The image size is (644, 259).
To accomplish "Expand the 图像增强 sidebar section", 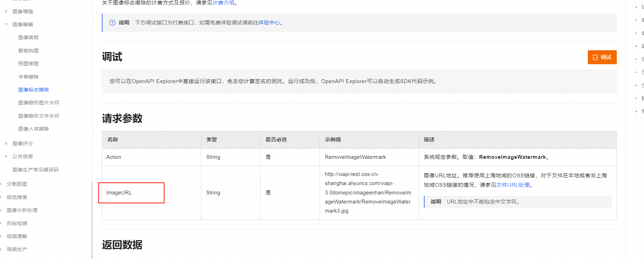I will point(6,12).
